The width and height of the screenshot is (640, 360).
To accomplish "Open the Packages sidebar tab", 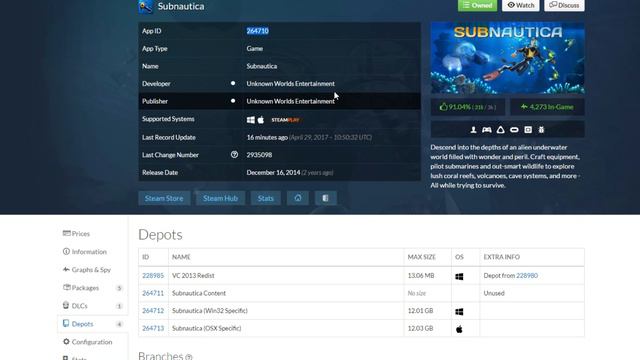I will [92, 288].
